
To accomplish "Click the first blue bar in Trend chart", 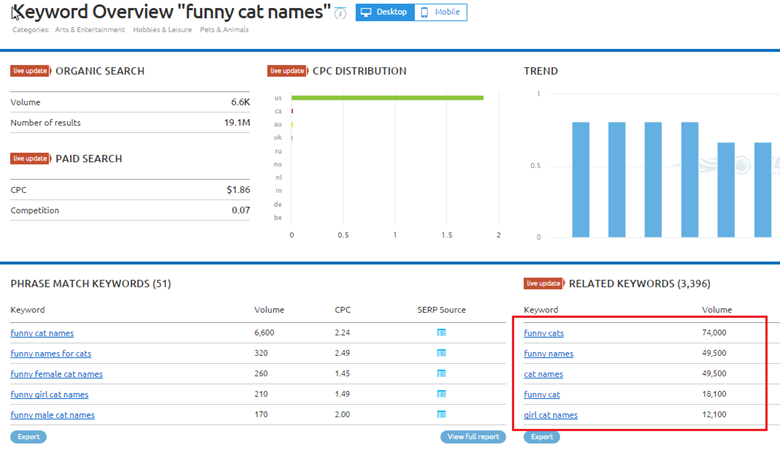I will point(582,180).
